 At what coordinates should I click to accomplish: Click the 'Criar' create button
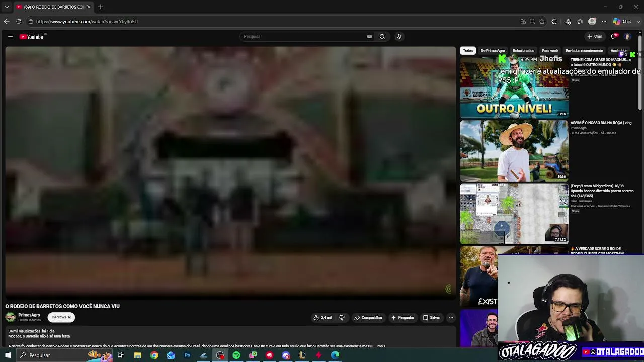tap(595, 36)
